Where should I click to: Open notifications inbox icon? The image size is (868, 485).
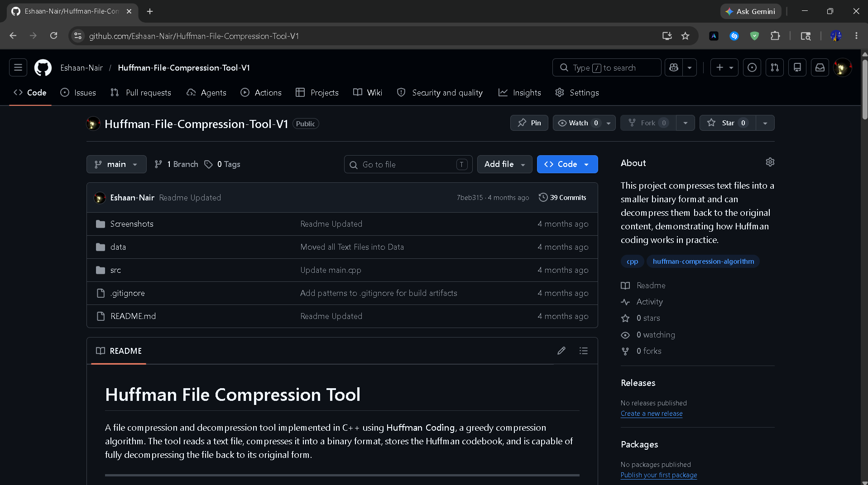pos(820,67)
